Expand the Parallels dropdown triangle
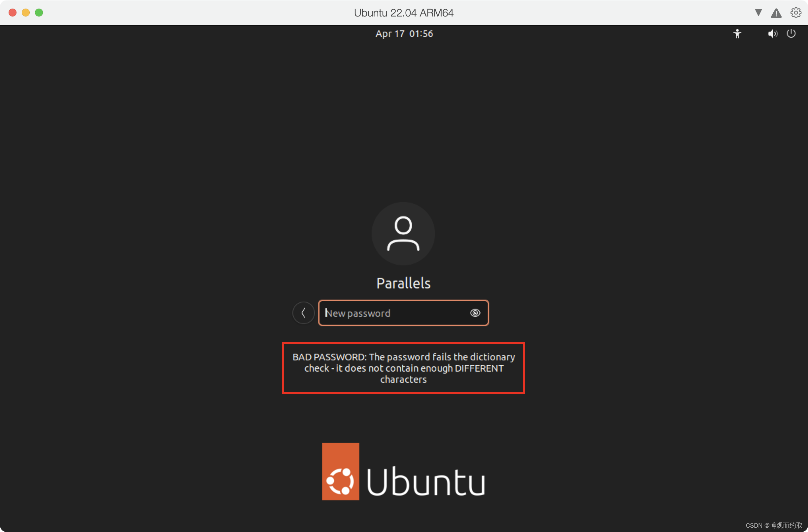Image resolution: width=808 pixels, height=532 pixels. [758, 13]
